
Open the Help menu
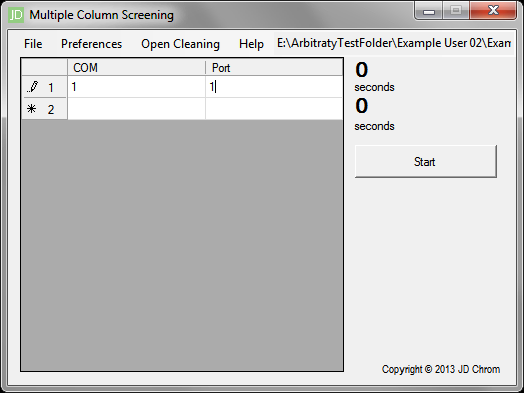pos(251,44)
